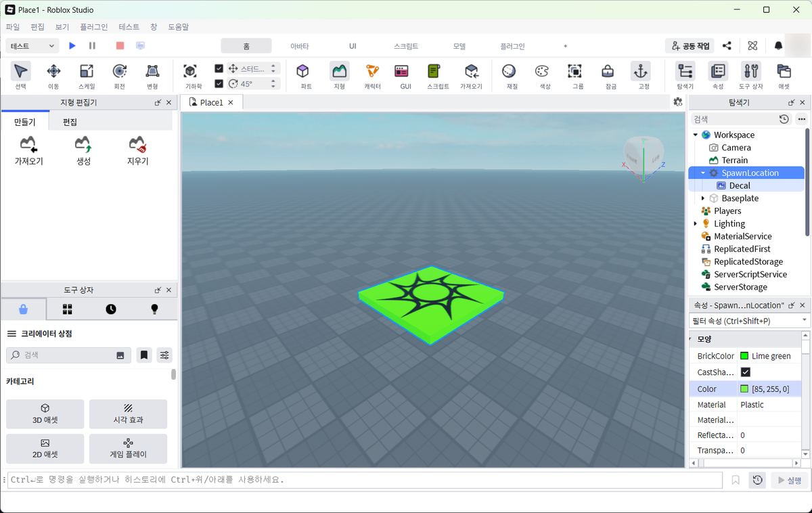Open the Character (캐릭터) tool
The height and width of the screenshot is (513, 812).
tap(372, 76)
